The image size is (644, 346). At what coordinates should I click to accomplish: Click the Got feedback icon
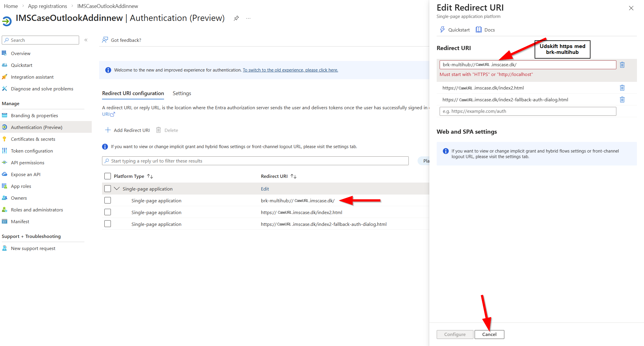pyautogui.click(x=105, y=40)
